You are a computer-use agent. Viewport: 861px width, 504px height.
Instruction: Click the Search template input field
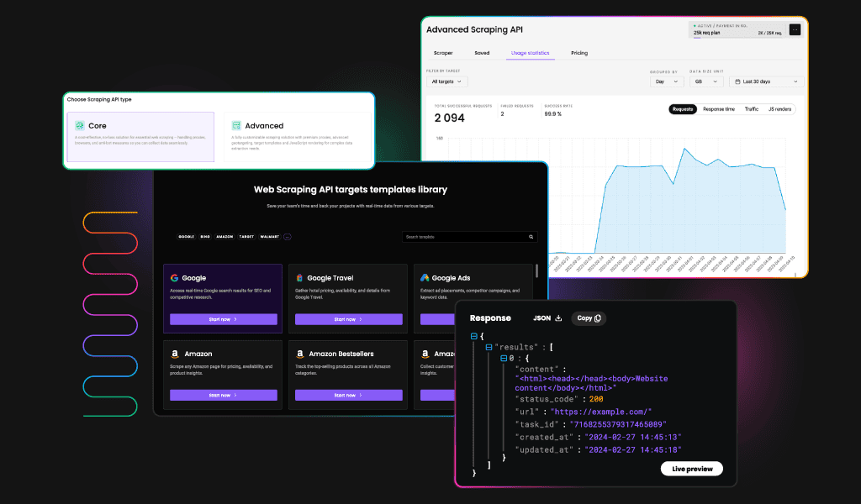464,237
